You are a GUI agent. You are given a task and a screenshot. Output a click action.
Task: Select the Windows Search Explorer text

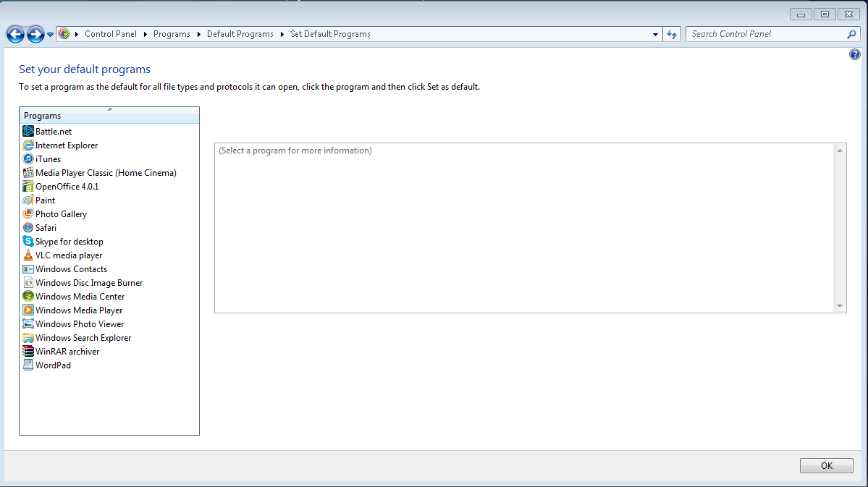tap(83, 338)
